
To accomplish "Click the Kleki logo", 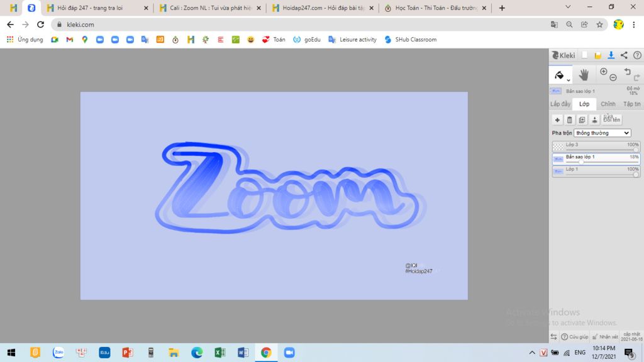I will pos(563,55).
